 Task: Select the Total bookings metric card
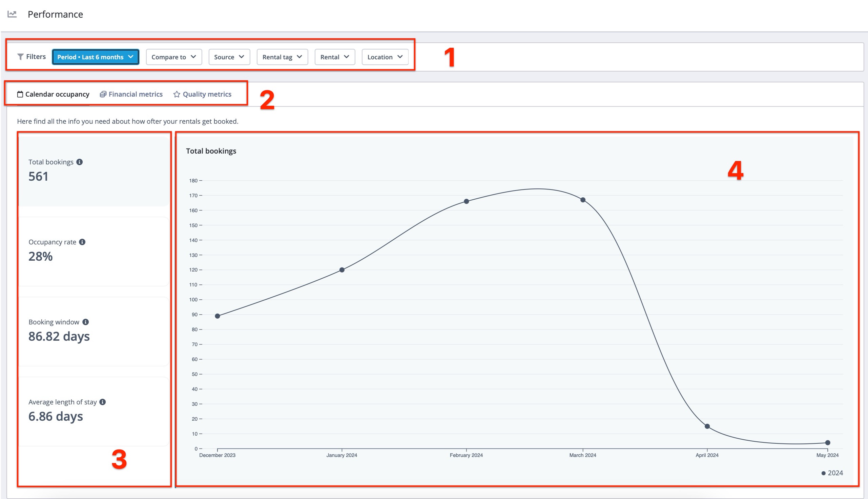93,171
